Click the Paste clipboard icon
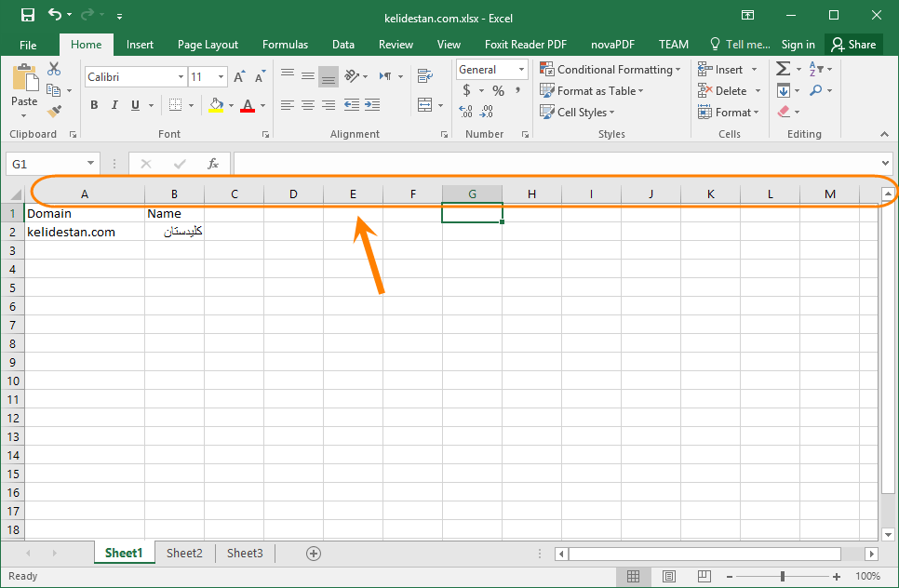 24,77
